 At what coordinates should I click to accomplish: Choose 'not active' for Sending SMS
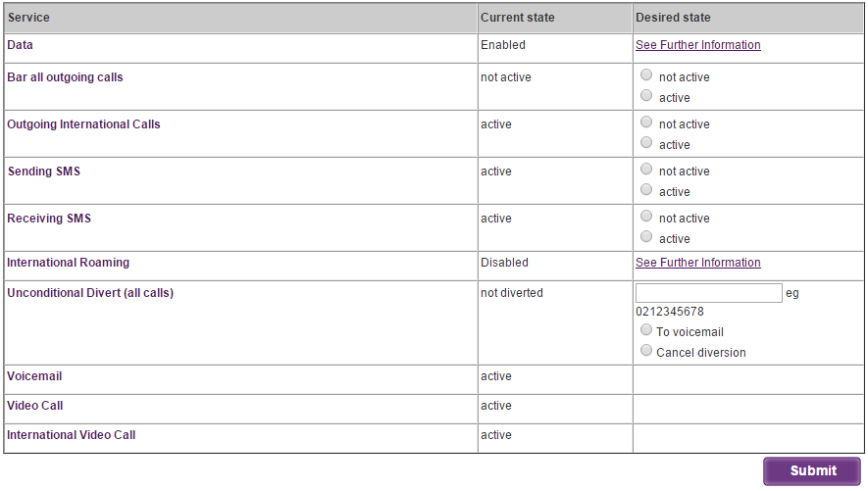pos(646,169)
